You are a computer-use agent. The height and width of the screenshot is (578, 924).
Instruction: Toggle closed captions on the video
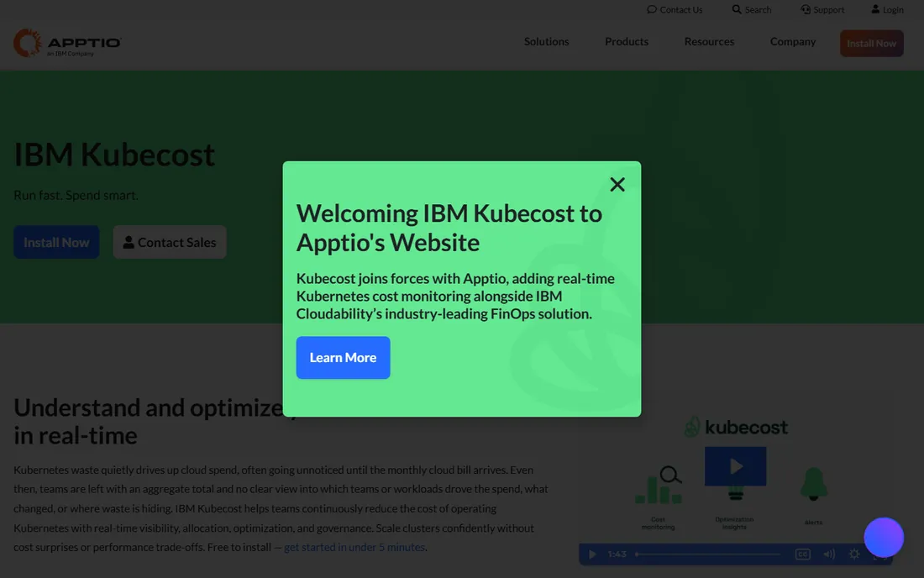point(802,554)
